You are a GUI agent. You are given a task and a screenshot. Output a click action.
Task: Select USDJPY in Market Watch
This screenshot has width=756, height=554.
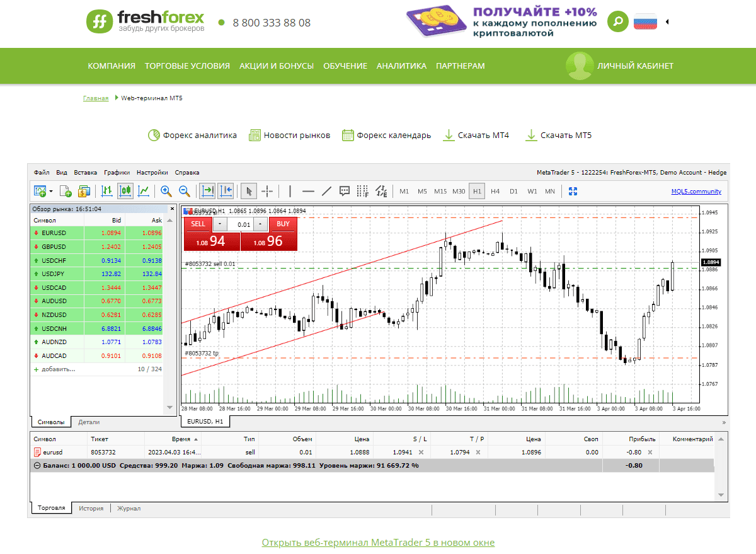[x=96, y=274]
